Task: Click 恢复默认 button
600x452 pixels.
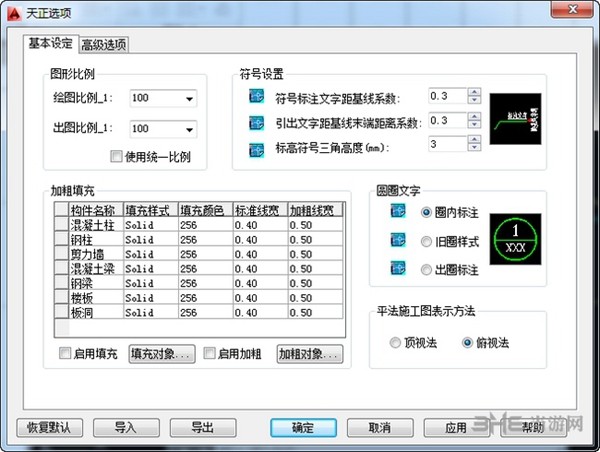Action: pyautogui.click(x=49, y=428)
